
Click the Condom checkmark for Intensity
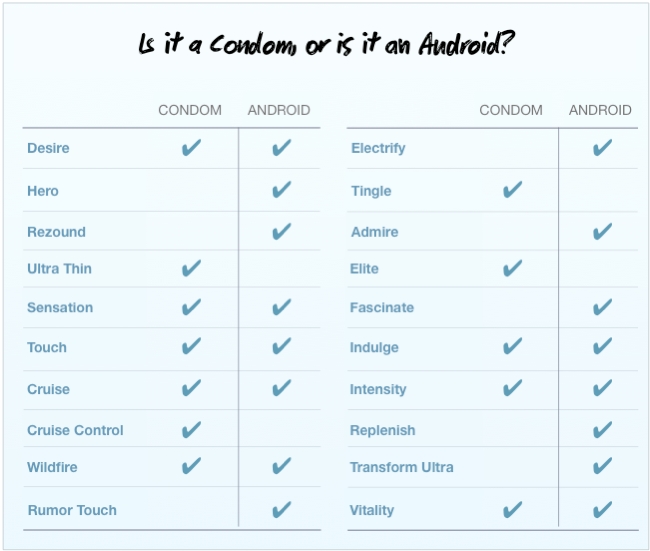[x=512, y=388]
